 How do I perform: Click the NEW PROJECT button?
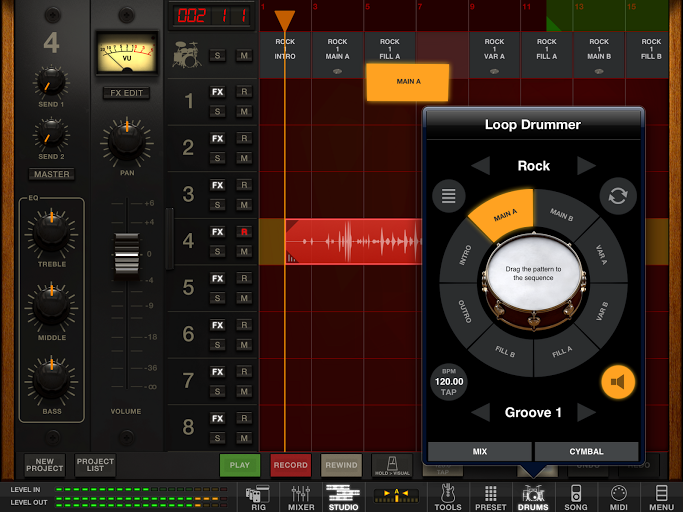pyautogui.click(x=45, y=465)
